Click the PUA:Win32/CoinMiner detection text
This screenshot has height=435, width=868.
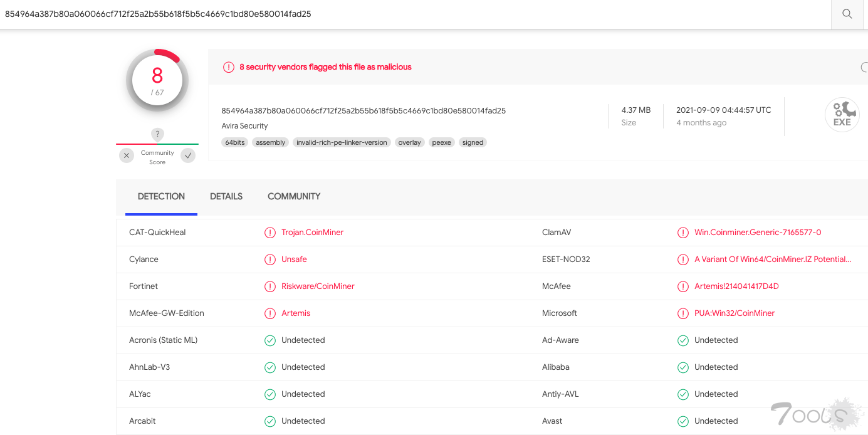[x=735, y=313]
